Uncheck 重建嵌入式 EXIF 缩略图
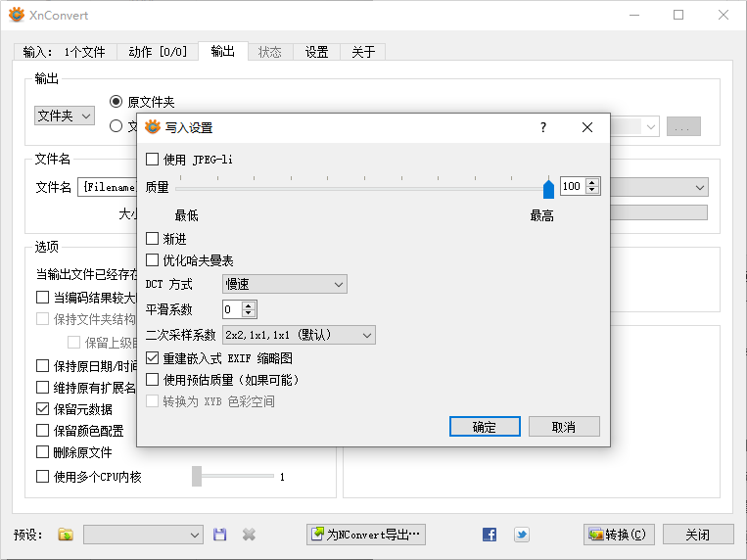Screen dimensions: 747x560 152,358
